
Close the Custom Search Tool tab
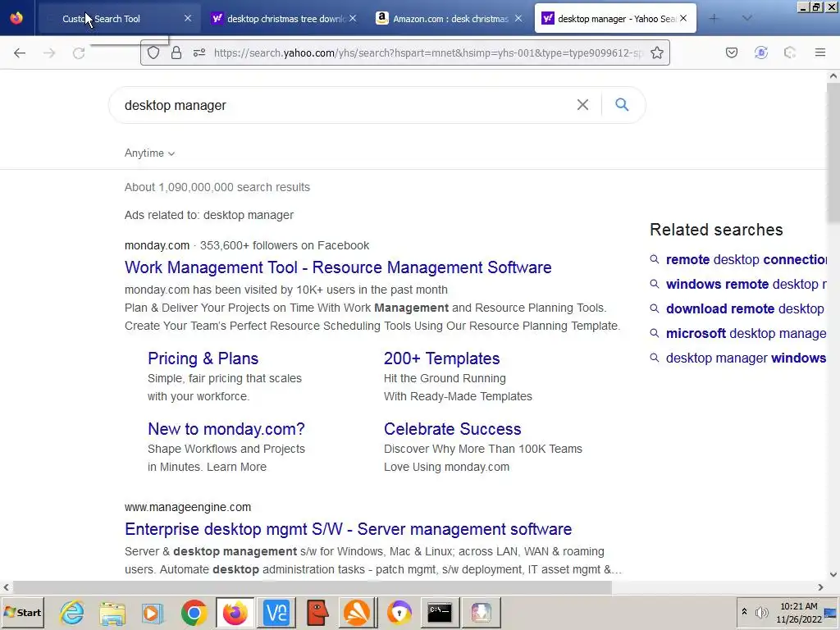pyautogui.click(x=188, y=18)
